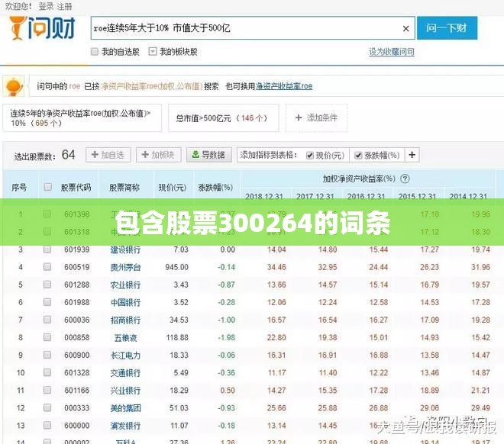Click the 加自选 button

tap(108, 155)
